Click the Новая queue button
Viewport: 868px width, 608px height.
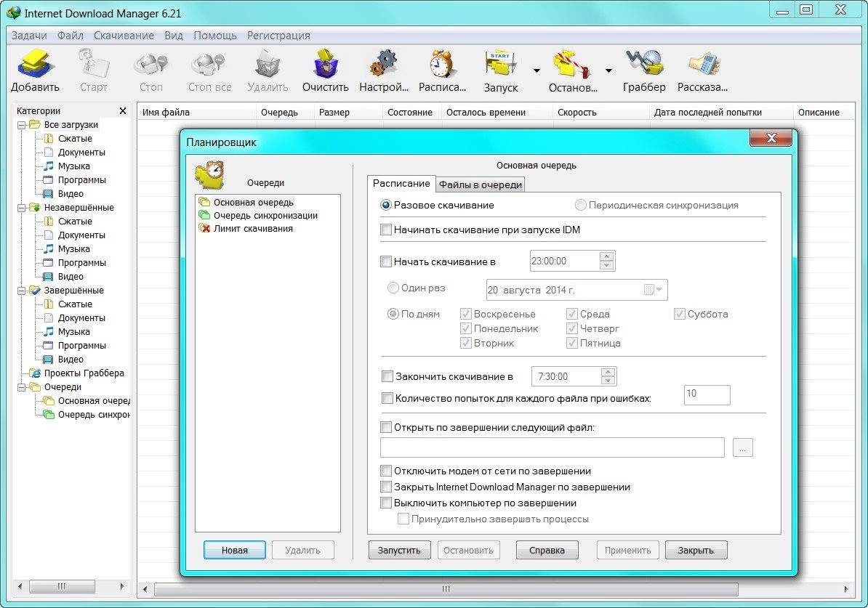(x=235, y=551)
